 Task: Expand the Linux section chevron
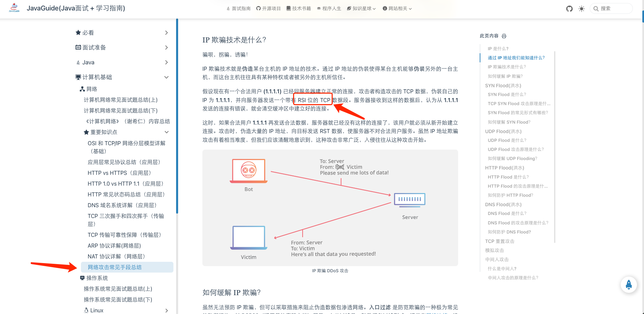(x=166, y=310)
